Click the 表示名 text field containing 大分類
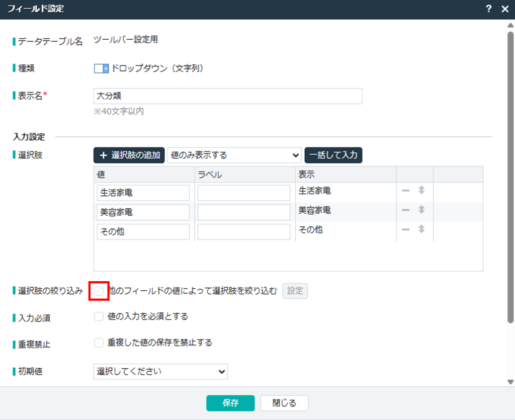 (x=227, y=96)
